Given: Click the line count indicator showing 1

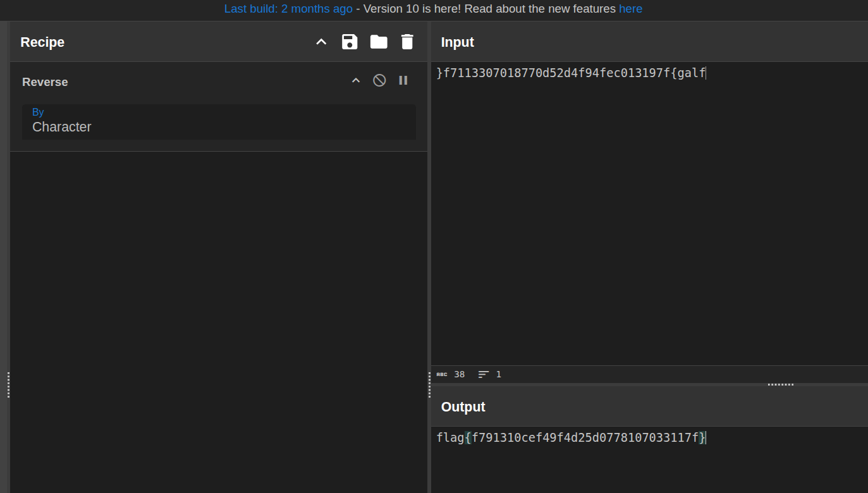Looking at the screenshot, I should click(x=498, y=374).
